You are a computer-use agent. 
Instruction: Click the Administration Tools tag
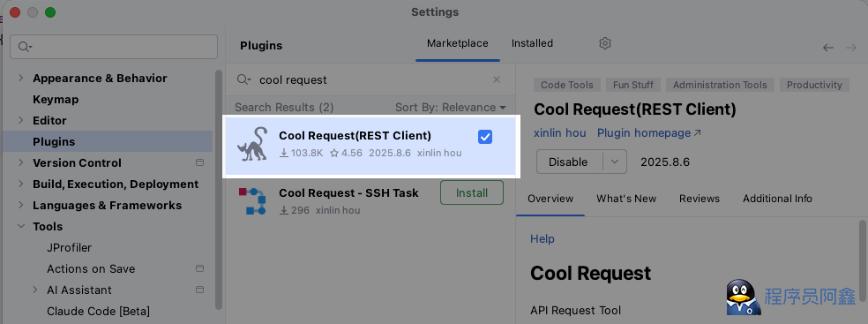(720, 85)
